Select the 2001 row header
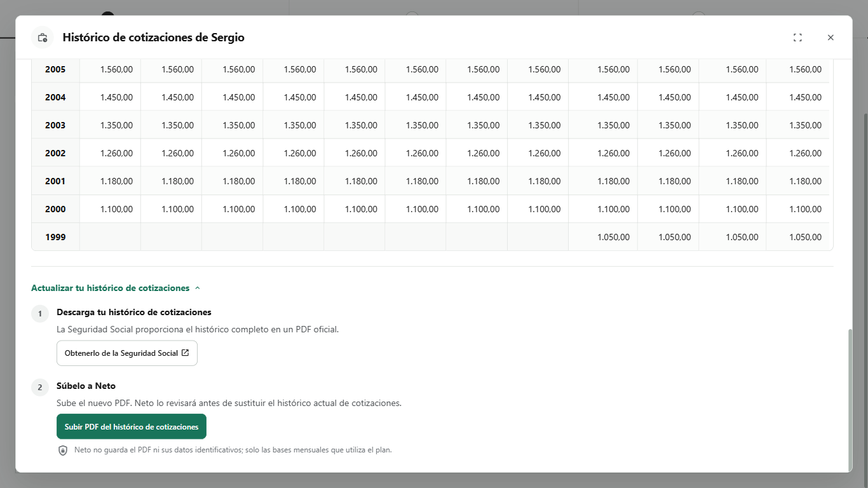This screenshot has height=488, width=868. tap(55, 181)
